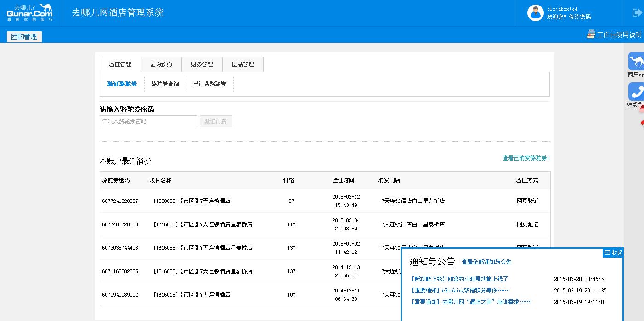Open the user avatar icon
This screenshot has height=321, width=644.
tap(535, 13)
